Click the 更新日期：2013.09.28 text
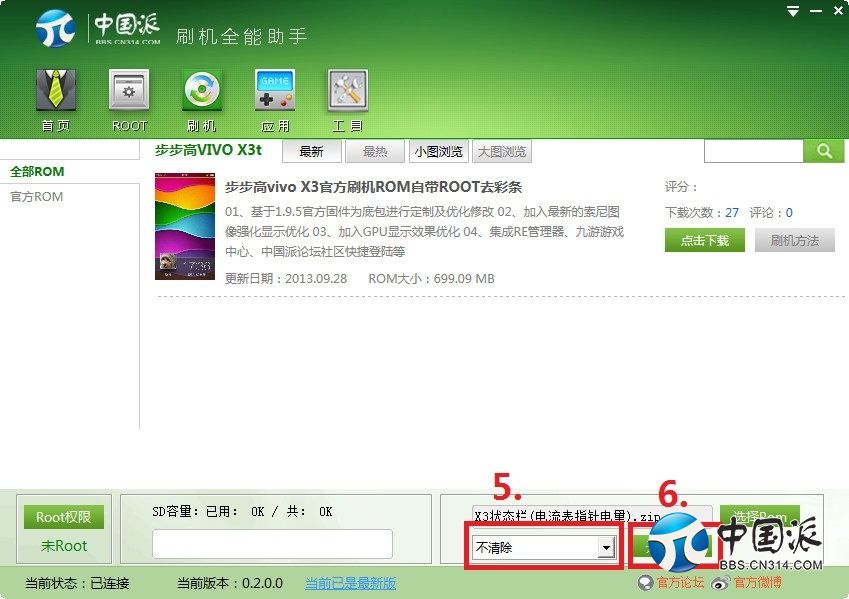This screenshot has height=599, width=849. coord(286,278)
